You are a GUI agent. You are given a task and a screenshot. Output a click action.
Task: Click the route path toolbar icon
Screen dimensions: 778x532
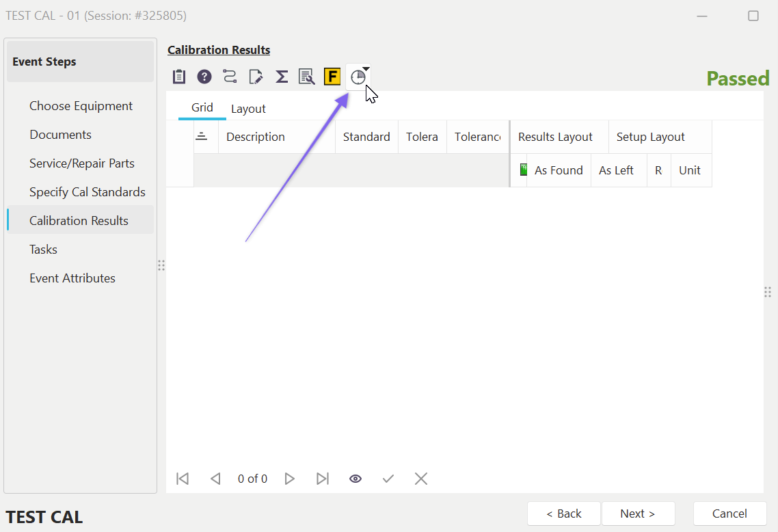[x=230, y=77]
